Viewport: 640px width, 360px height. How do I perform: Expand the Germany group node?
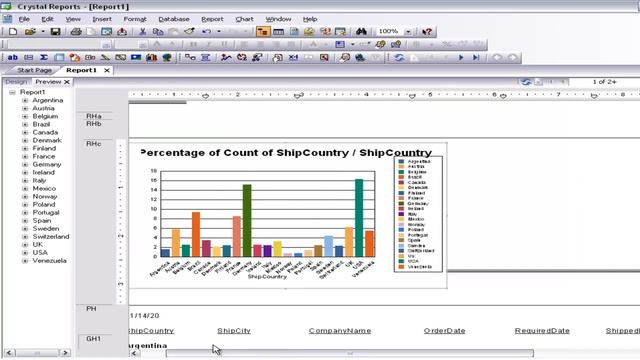click(x=25, y=164)
